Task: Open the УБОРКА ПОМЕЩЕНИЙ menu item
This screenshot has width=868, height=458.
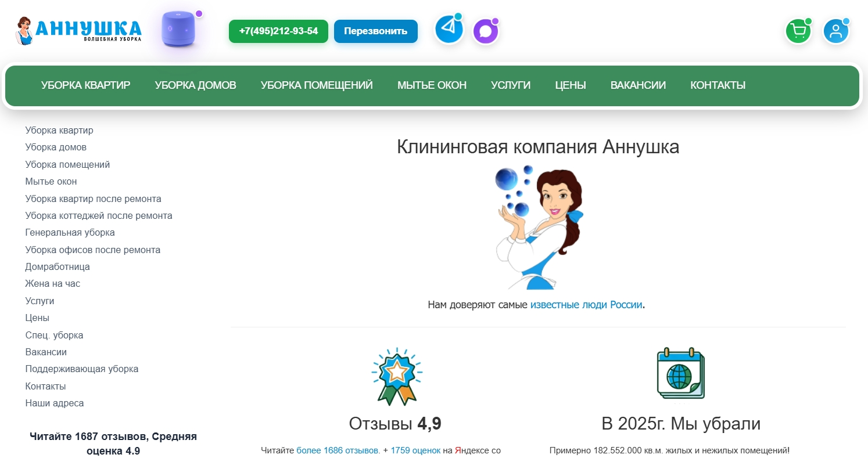Action: coord(317,85)
